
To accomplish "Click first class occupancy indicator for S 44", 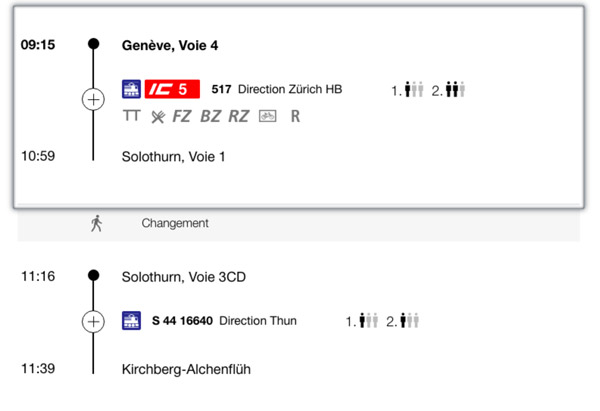I will (362, 321).
